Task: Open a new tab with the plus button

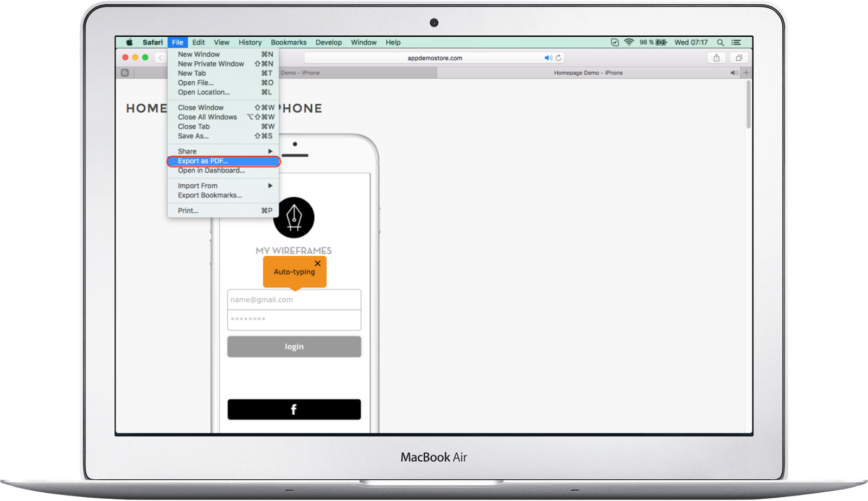Action: [747, 72]
